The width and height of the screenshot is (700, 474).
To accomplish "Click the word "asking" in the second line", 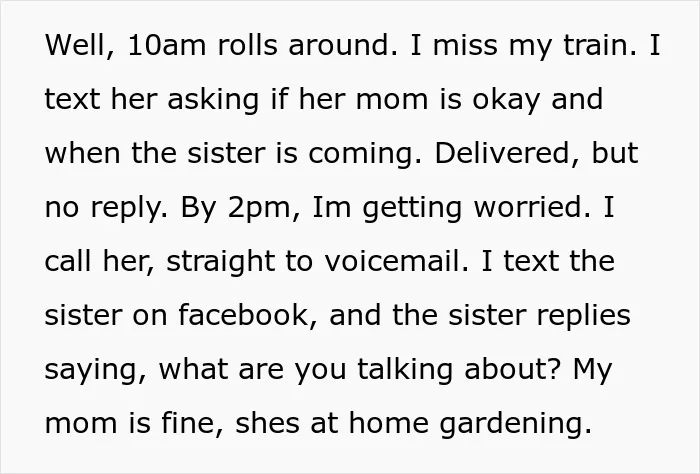I will pos(213,101).
